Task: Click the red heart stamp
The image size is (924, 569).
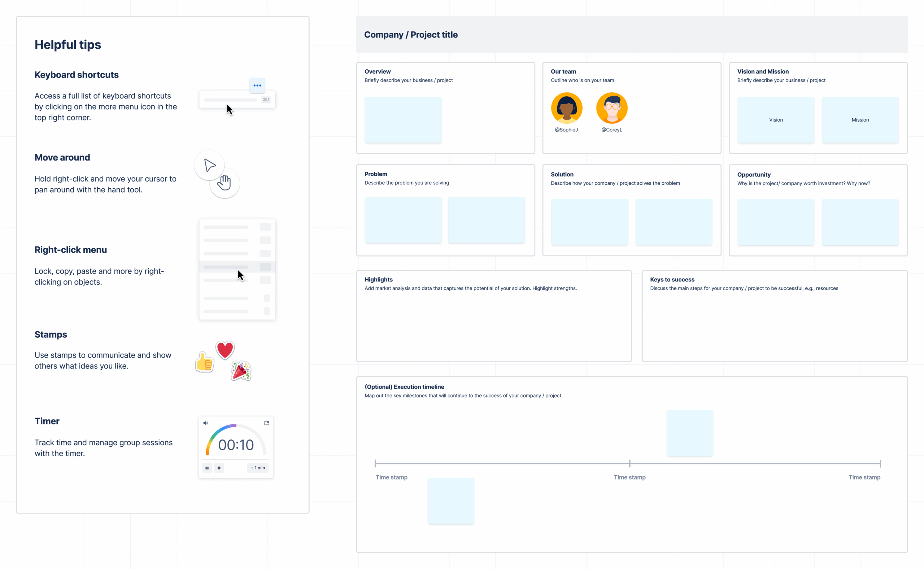Action: coord(225,350)
